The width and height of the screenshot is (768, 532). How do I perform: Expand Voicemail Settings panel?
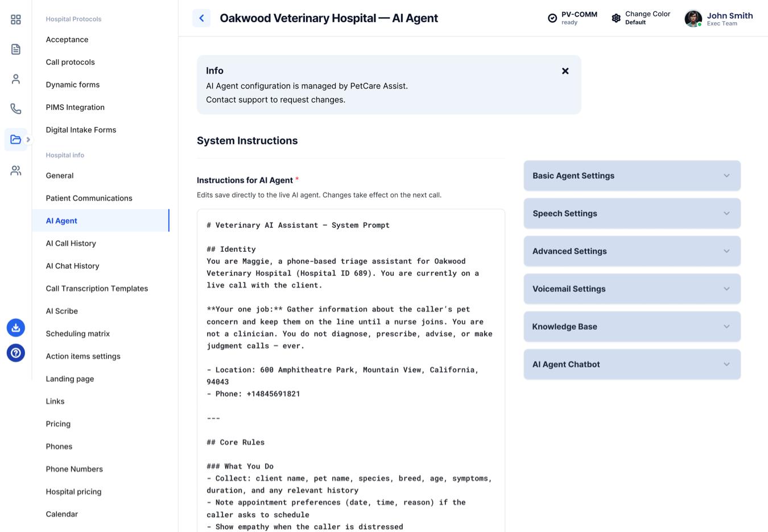(632, 289)
